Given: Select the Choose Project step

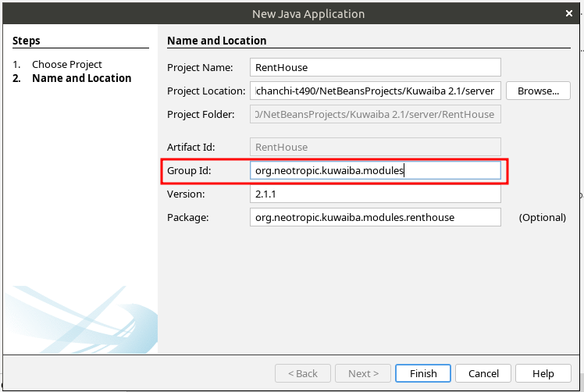Looking at the screenshot, I should click(67, 64).
